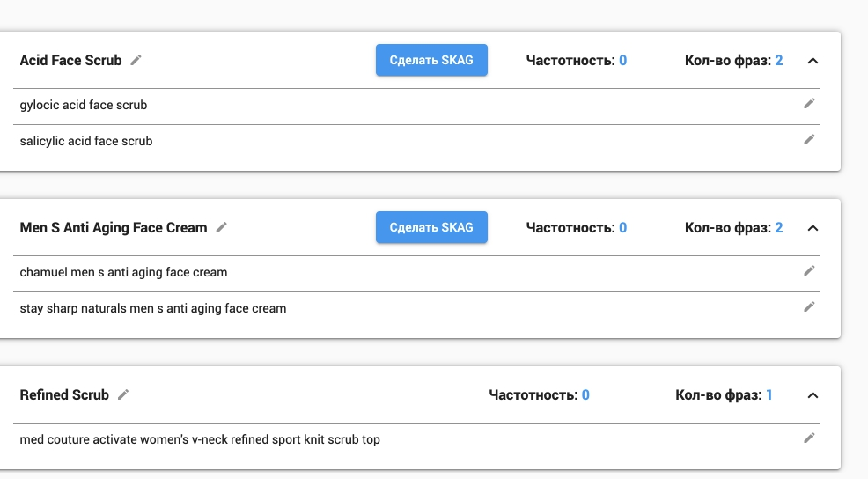
Task: Click Кол-во фраз count for Refined Scrub
Action: pos(769,395)
